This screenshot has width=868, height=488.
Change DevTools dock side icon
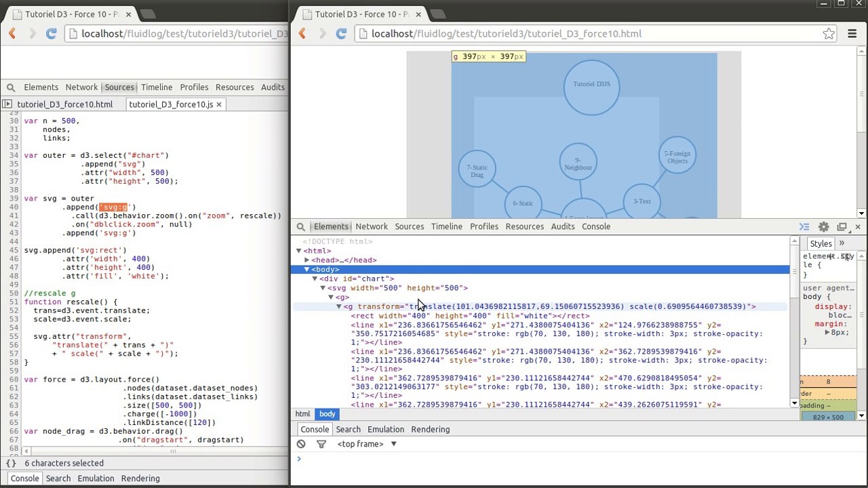pyautogui.click(x=842, y=226)
